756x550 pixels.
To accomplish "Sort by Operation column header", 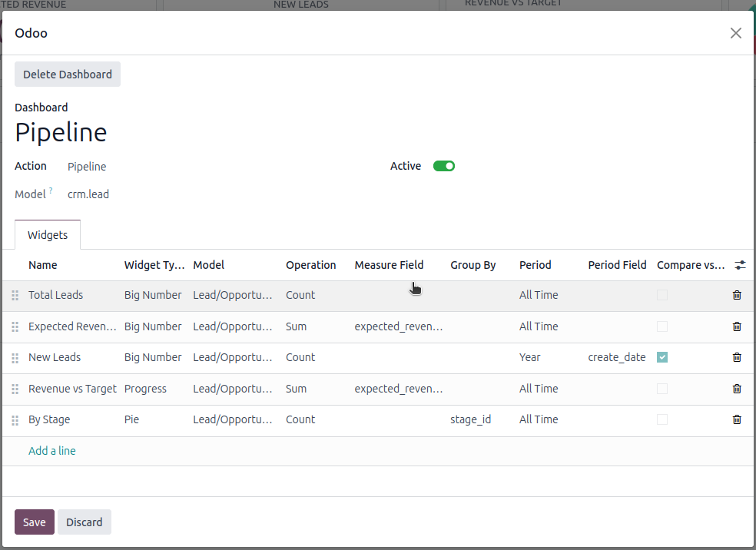I will [x=311, y=265].
